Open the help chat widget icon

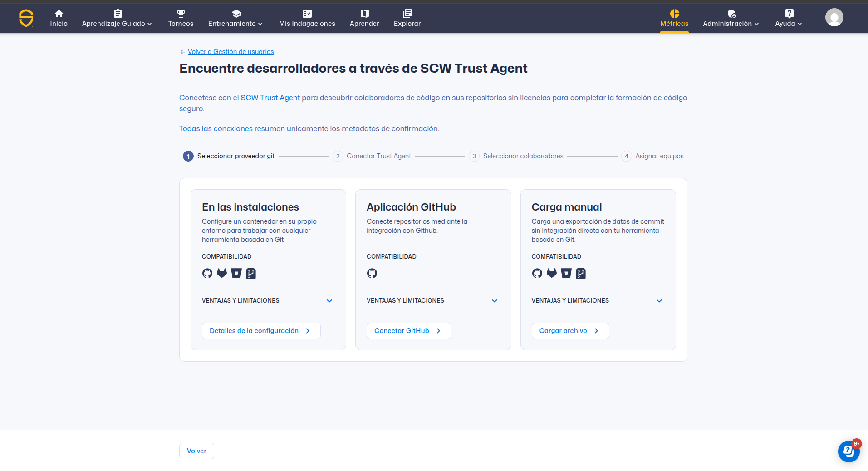(x=848, y=451)
